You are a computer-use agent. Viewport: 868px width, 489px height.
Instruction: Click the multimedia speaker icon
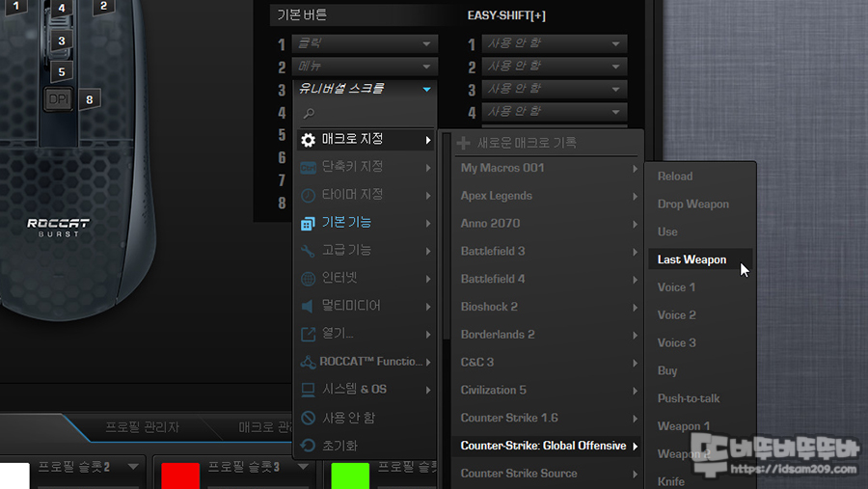[x=308, y=307]
